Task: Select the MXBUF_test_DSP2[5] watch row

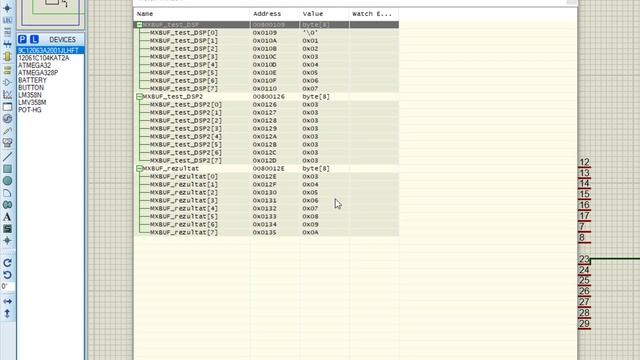Action: (x=267, y=144)
